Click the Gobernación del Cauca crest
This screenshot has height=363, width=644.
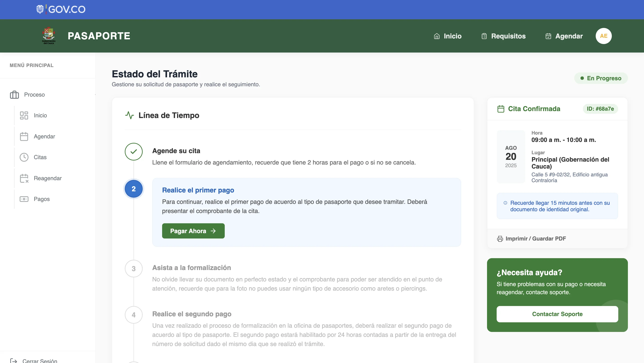click(49, 36)
